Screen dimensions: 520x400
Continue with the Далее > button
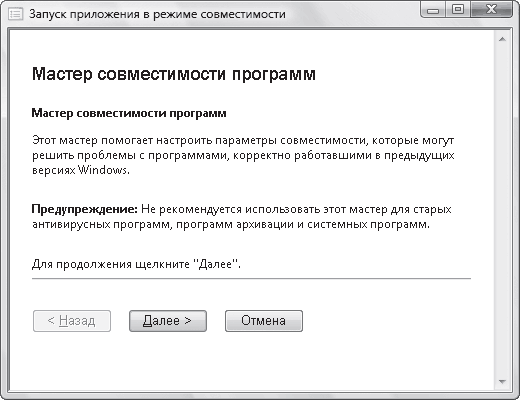pos(168,321)
